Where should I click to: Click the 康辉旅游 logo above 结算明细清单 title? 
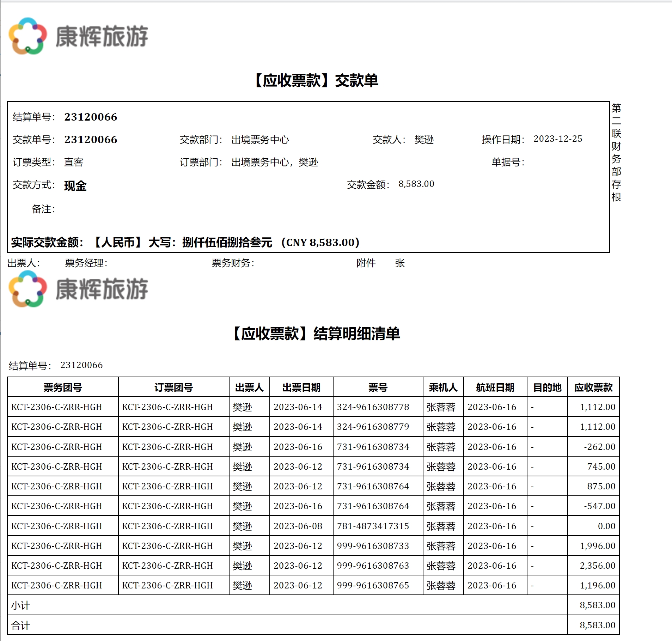[x=78, y=289]
